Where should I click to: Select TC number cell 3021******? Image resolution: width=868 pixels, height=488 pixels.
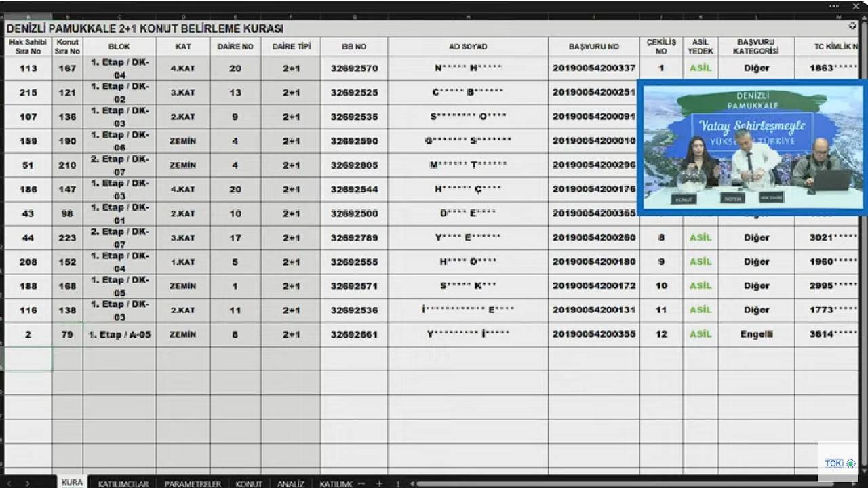[827, 238]
